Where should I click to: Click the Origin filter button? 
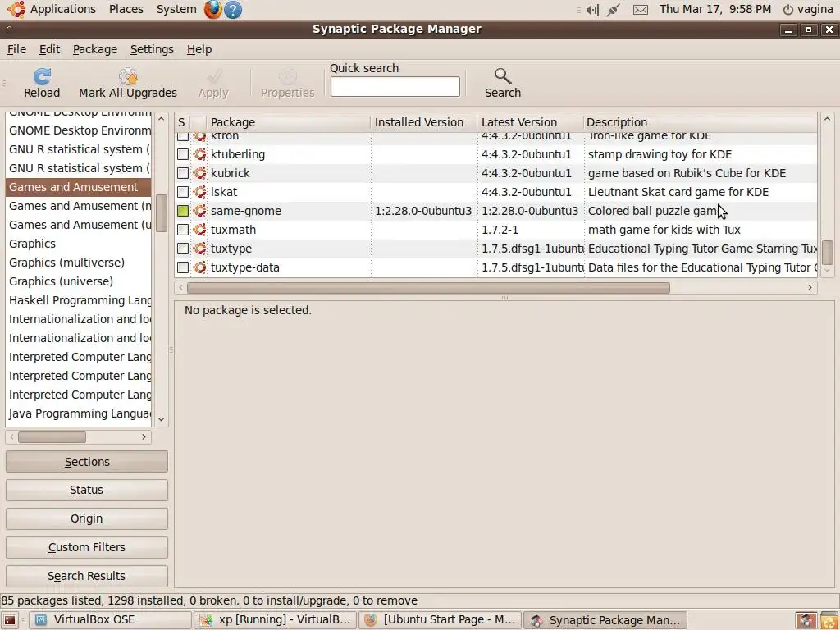coord(87,518)
